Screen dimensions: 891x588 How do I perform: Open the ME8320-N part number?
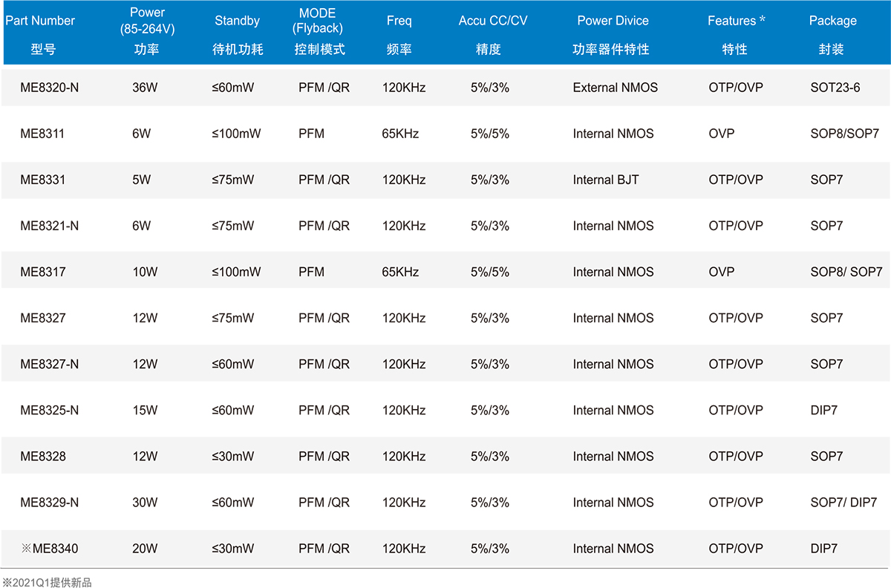pos(49,88)
